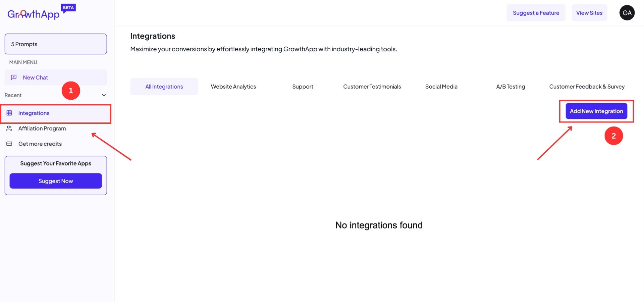Click the Recent label
The image size is (644, 302).
13,95
